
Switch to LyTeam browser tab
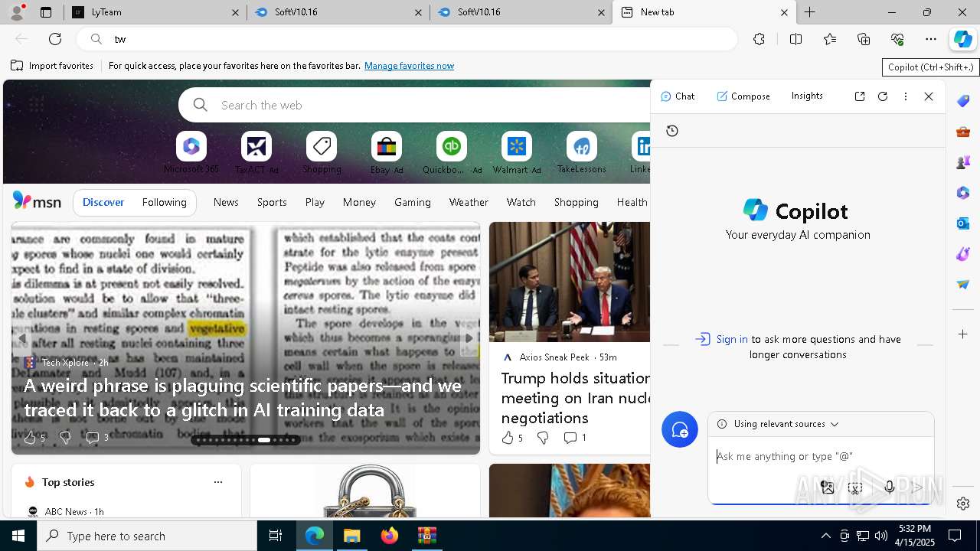[x=157, y=12]
